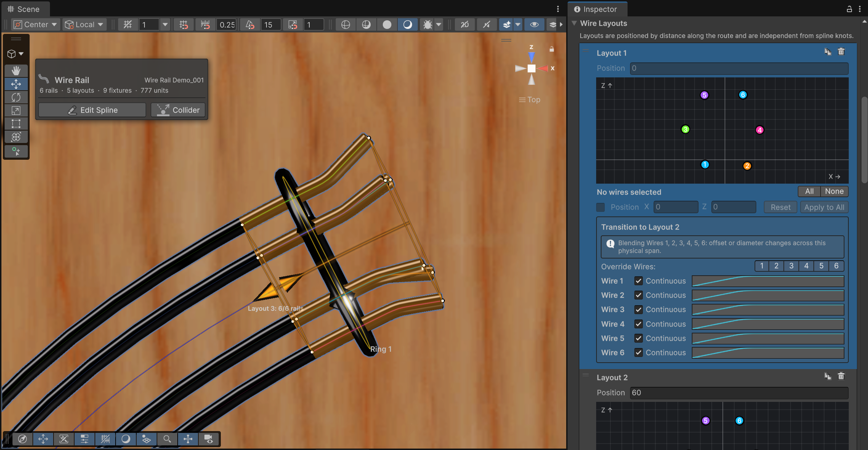This screenshot has width=868, height=450.
Task: Click the magnifier search icon in bottom bar
Action: (167, 439)
